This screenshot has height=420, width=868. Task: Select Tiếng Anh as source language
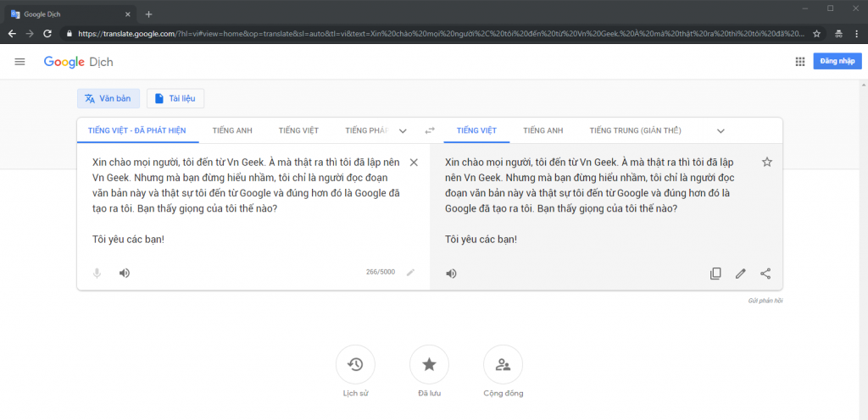point(232,131)
